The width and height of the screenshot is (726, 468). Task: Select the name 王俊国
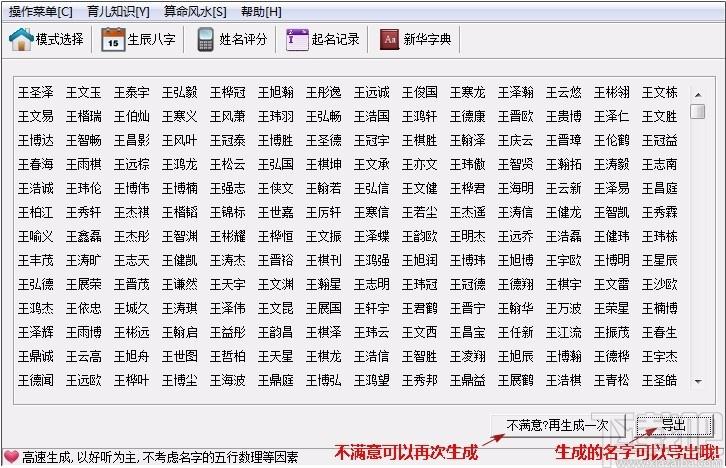[x=419, y=92]
